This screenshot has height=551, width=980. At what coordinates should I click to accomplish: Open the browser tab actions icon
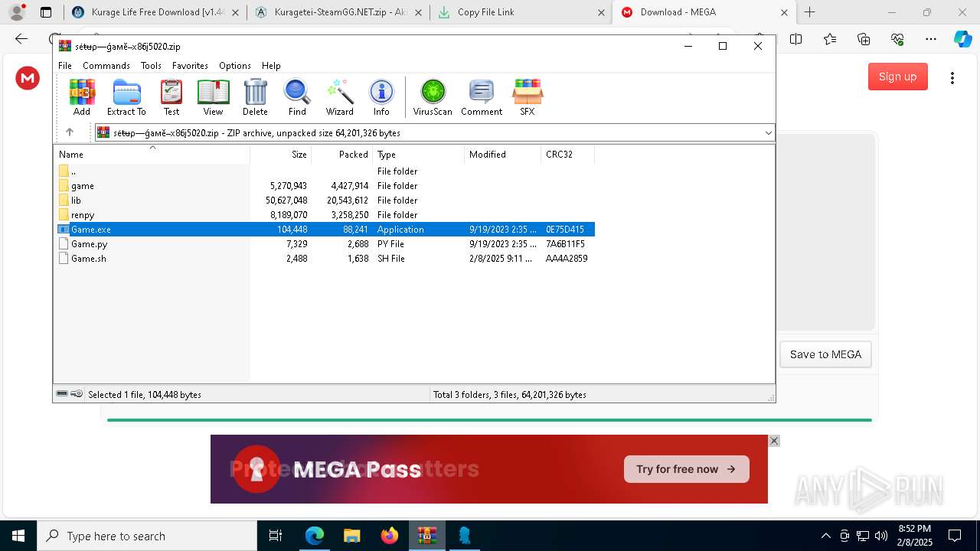(46, 12)
